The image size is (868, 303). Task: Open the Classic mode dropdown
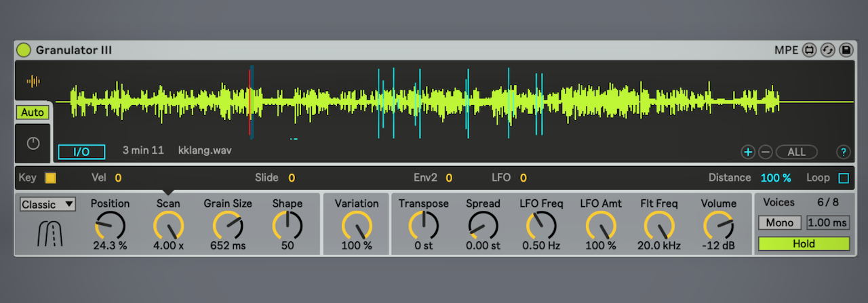[x=48, y=204]
